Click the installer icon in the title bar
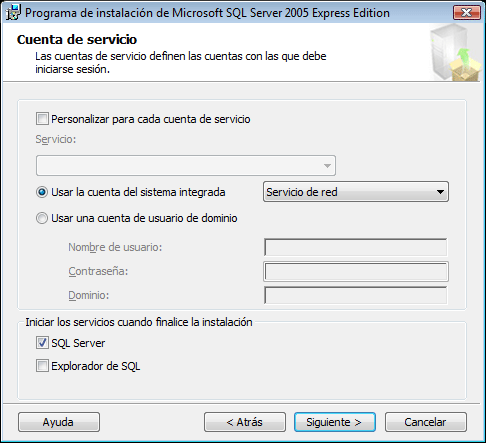This screenshot has height=443, width=486. pos(14,13)
